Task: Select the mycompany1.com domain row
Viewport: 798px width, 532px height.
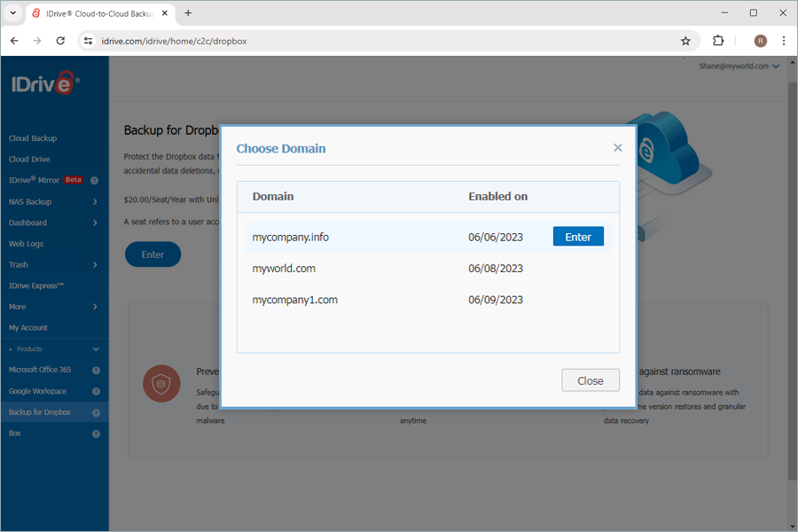Action: pos(428,300)
